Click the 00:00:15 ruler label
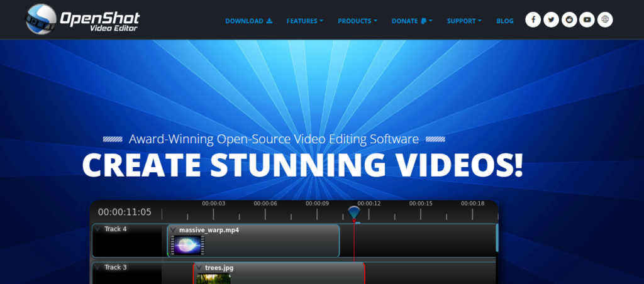The height and width of the screenshot is (284, 644). 421,204
